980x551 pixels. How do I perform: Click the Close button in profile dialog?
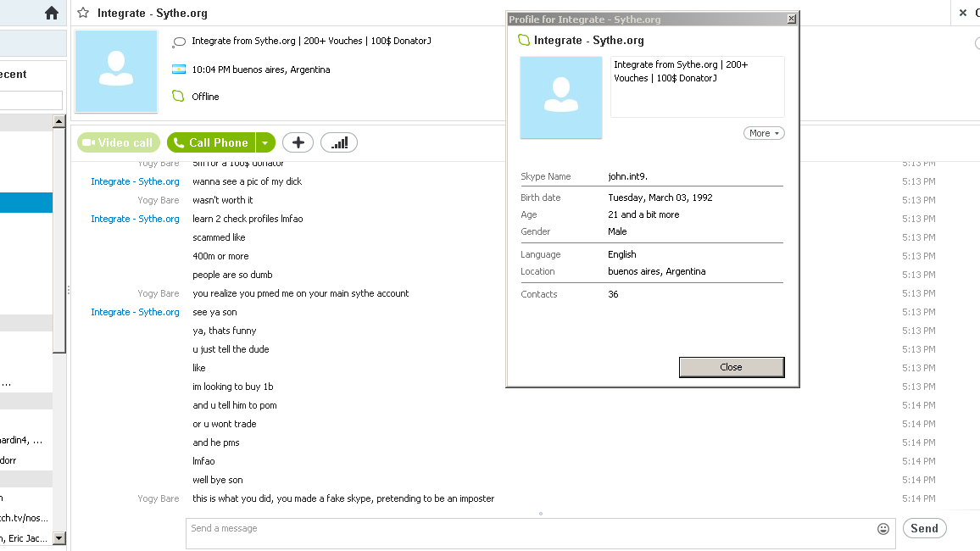(x=732, y=367)
